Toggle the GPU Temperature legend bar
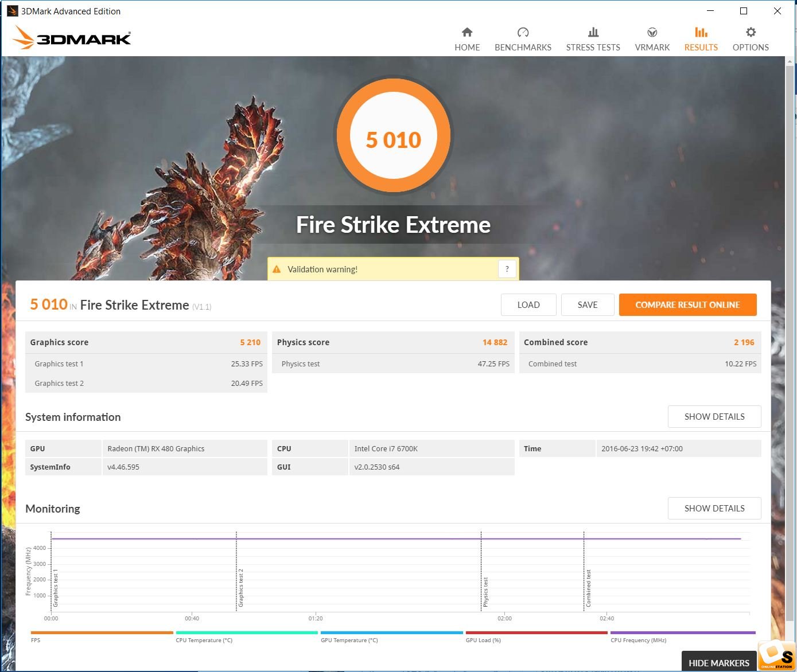Image resolution: width=797 pixels, height=672 pixels. point(392,633)
